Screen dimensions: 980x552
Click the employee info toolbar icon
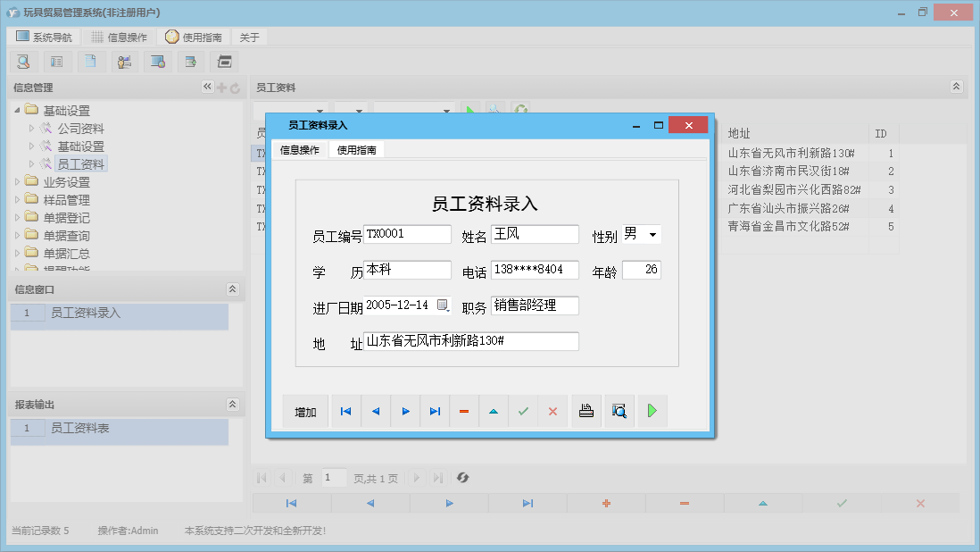[x=124, y=62]
